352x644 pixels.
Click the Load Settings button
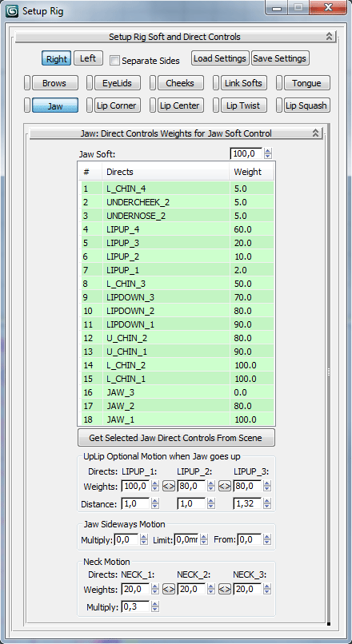(220, 58)
